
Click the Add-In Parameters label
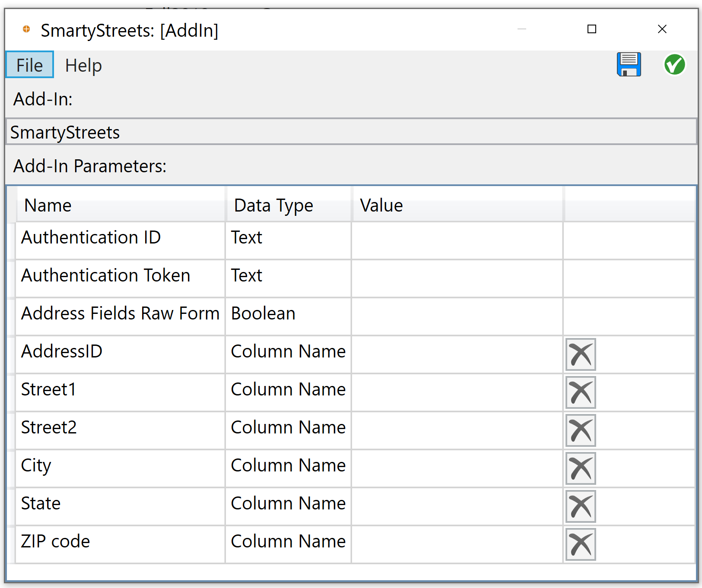(x=89, y=165)
